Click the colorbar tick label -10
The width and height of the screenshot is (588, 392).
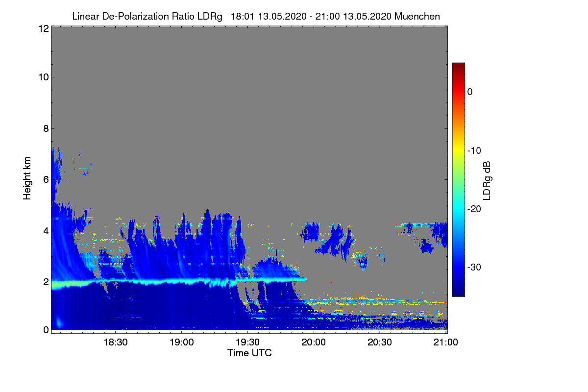click(475, 150)
